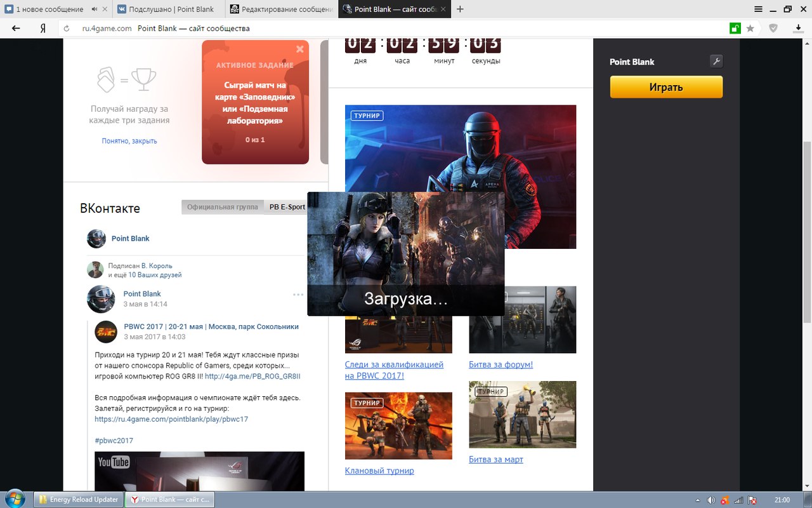Play the YouTube video thumbnail
812x508 pixels.
pyautogui.click(x=199, y=471)
